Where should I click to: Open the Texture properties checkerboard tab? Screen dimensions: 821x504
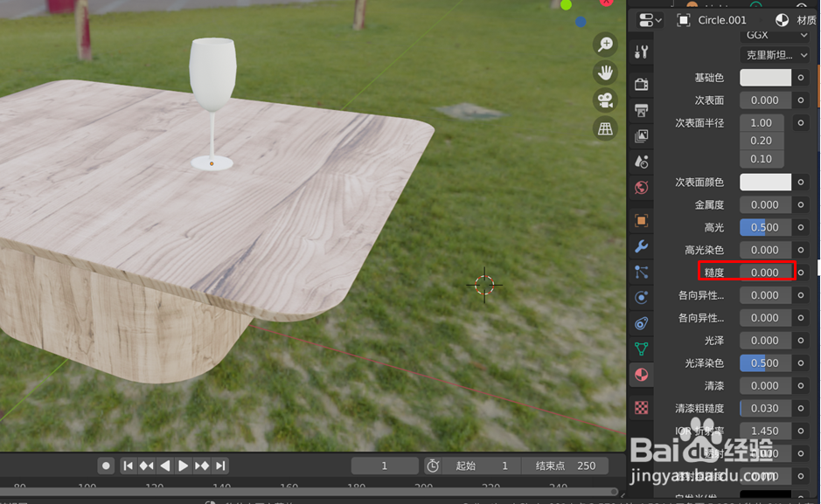642,408
